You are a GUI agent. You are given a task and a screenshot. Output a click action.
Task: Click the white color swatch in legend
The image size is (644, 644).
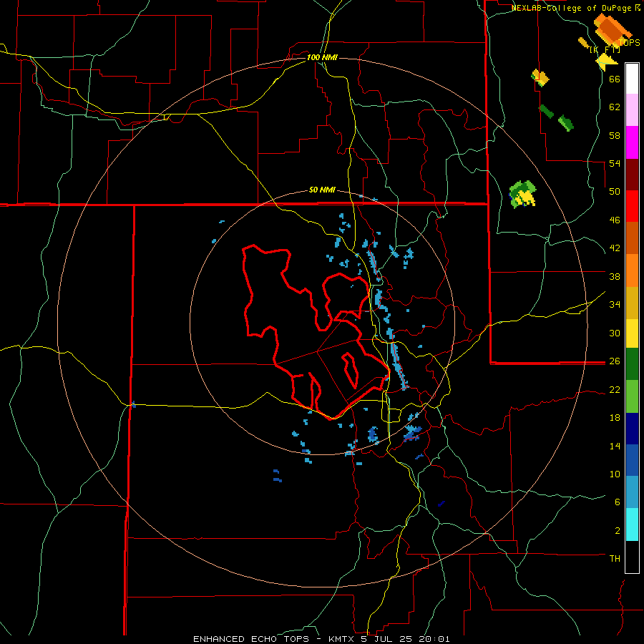[632, 79]
